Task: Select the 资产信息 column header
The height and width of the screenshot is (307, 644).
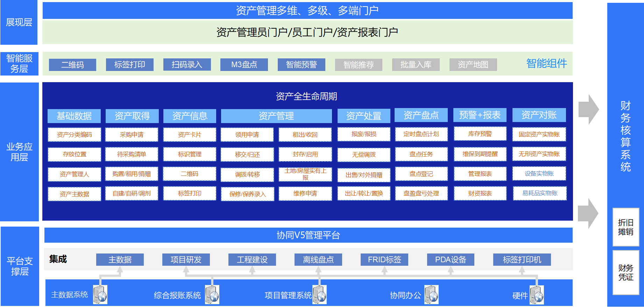Action: (x=190, y=116)
